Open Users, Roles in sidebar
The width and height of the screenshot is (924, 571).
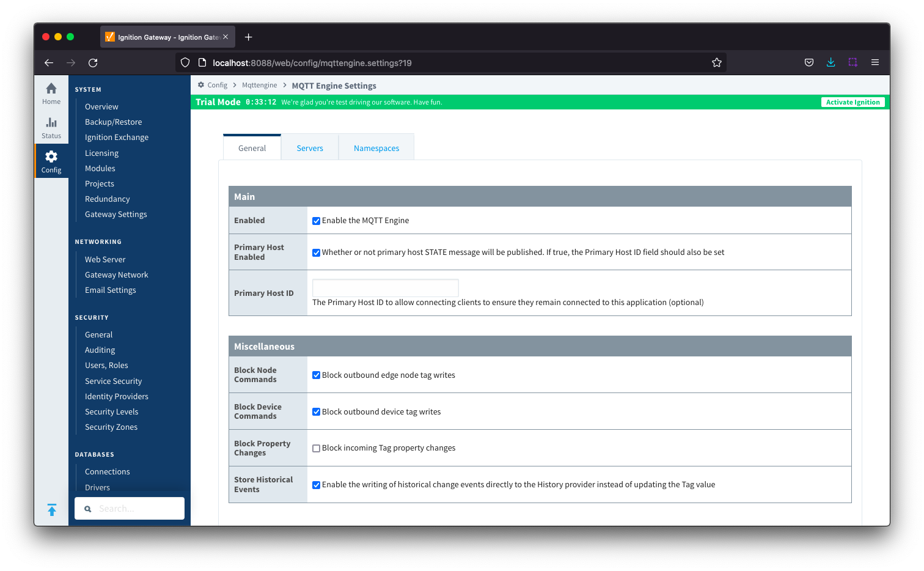pos(106,365)
